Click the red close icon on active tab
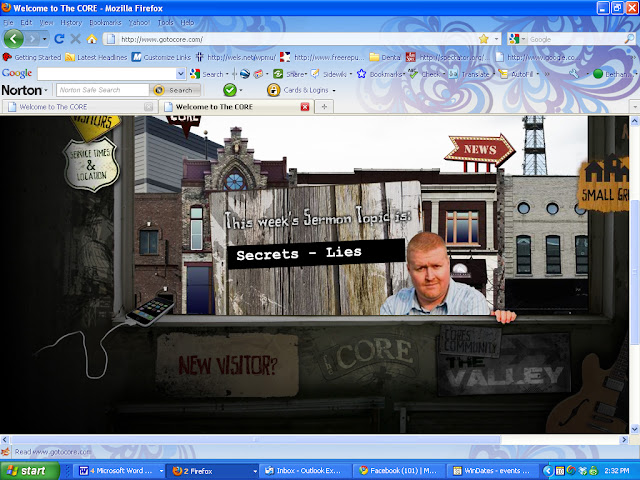 click(304, 107)
